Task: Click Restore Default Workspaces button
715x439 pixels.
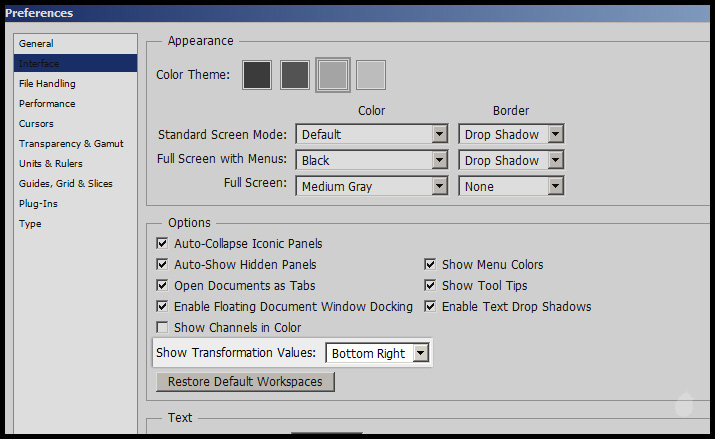Action: point(245,382)
